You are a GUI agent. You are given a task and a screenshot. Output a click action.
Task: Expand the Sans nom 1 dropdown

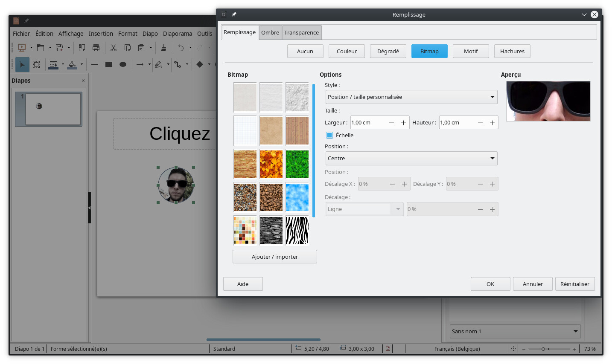pyautogui.click(x=515, y=331)
